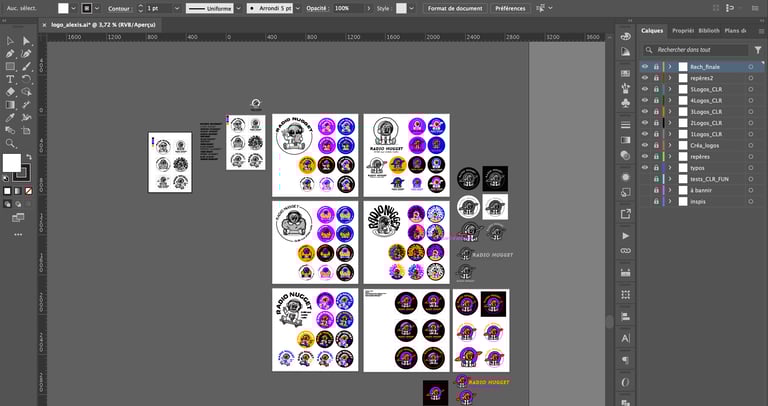Select the logo_alexis.ai document tab
Viewport: 768px width, 406px height.
pos(104,24)
